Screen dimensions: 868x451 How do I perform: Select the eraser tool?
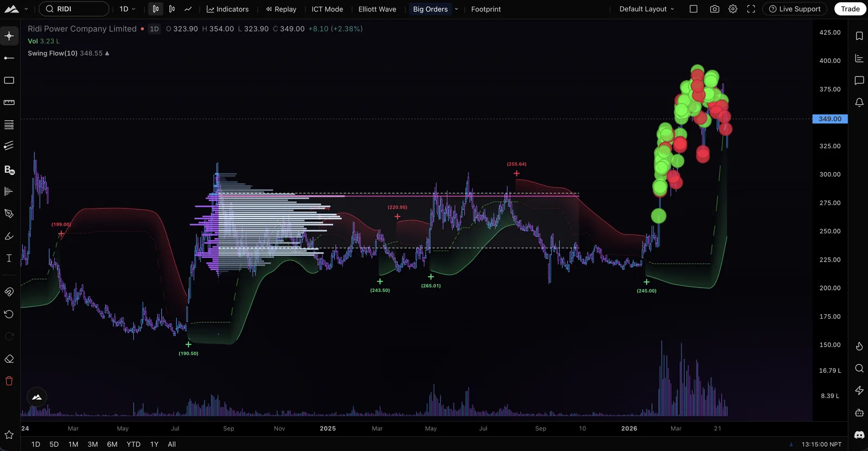pos(9,359)
